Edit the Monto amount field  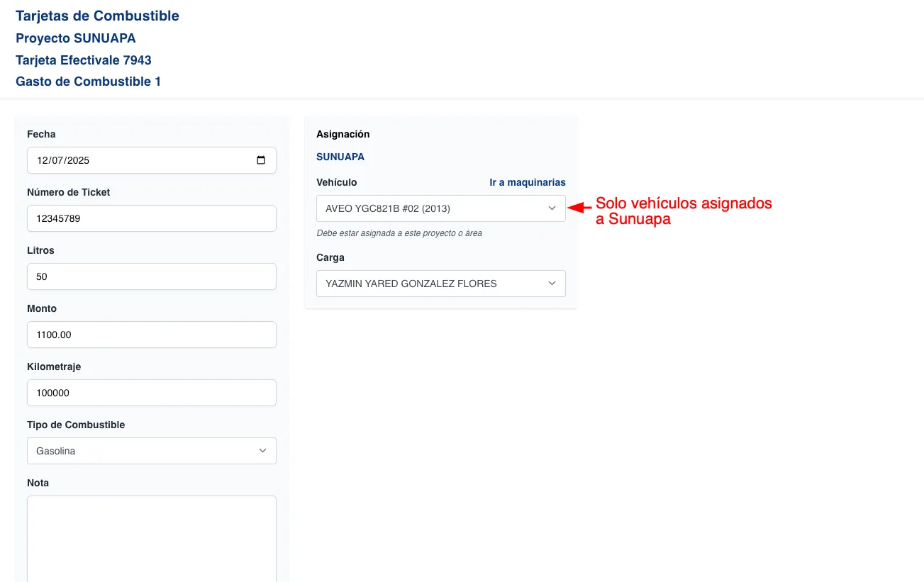pos(151,335)
